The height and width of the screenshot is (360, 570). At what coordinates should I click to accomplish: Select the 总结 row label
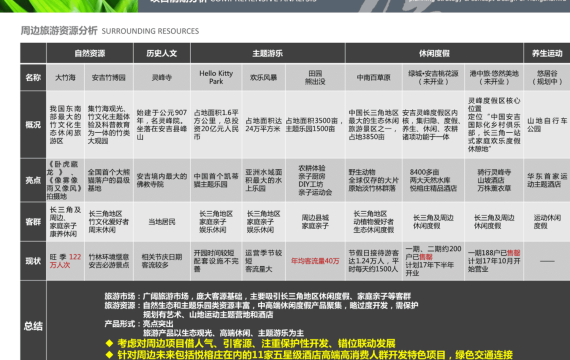coord(33,326)
